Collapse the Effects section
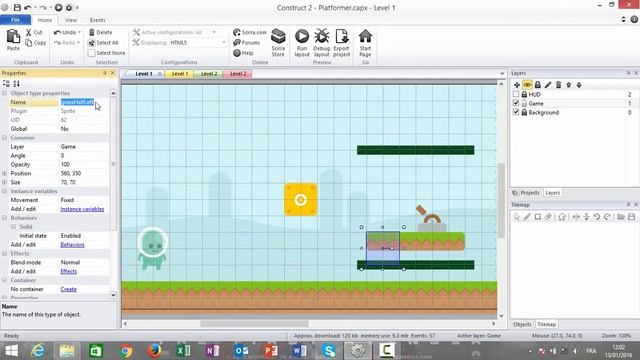 (x=4, y=253)
